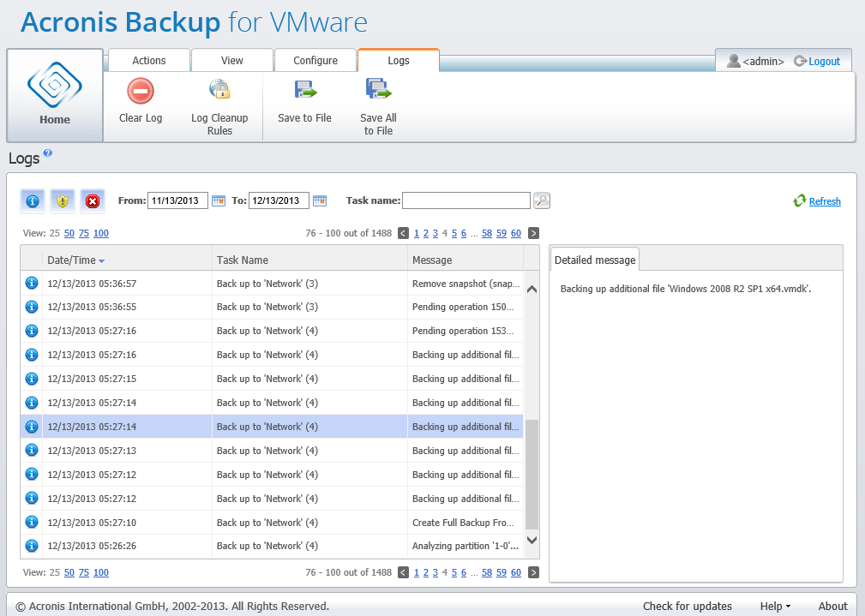865x616 pixels.
Task: Toggle the information messages filter
Action: (33, 200)
